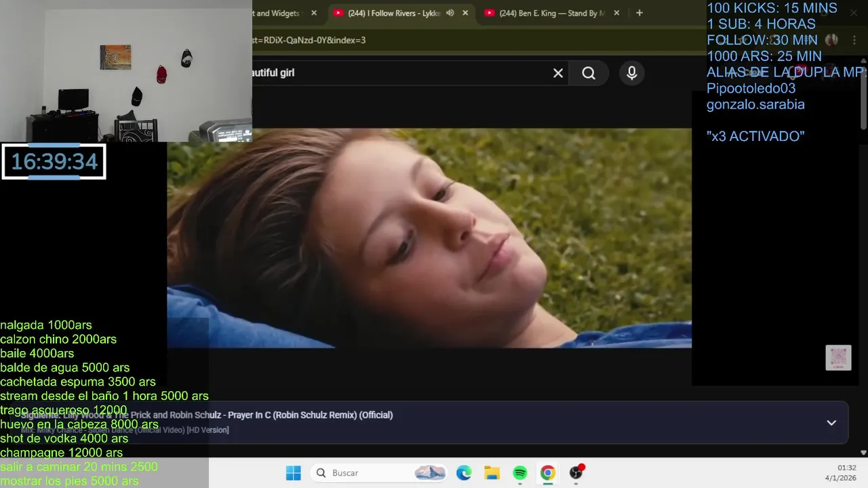
Task: Open OBS Studio from the taskbar
Action: click(576, 473)
